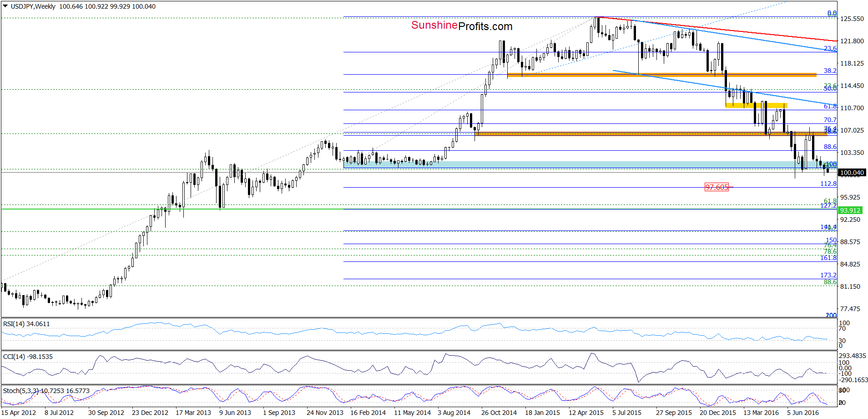Click the 27 Sep 2015 date label

(674, 413)
